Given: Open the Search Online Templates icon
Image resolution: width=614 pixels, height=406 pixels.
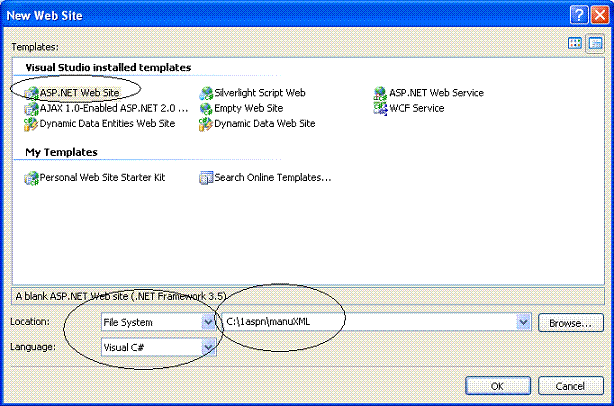Looking at the screenshot, I should coord(206,178).
